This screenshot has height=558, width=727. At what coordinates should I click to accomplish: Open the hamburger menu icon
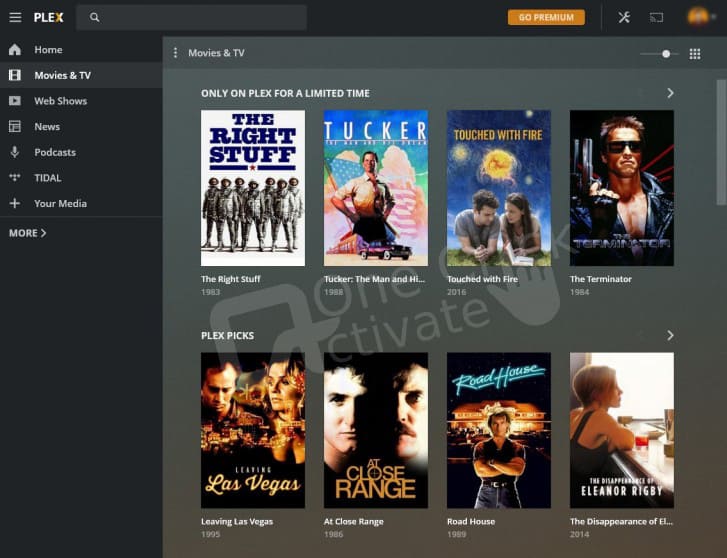(15, 17)
